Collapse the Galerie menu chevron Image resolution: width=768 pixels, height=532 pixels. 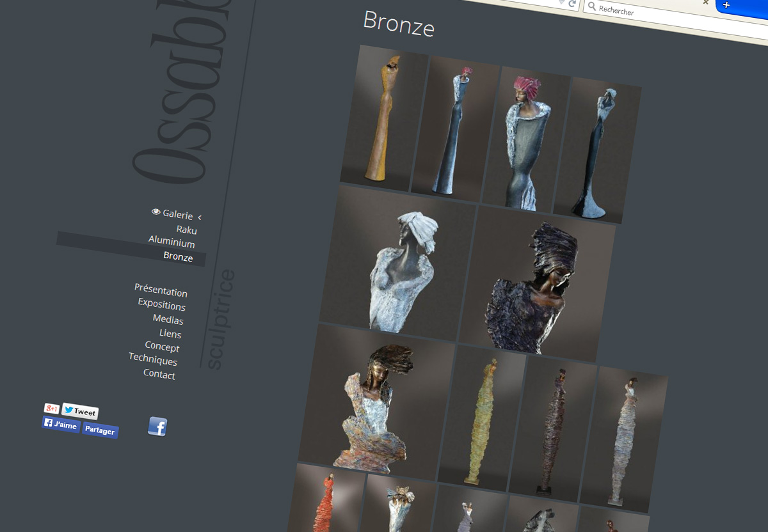pyautogui.click(x=200, y=217)
